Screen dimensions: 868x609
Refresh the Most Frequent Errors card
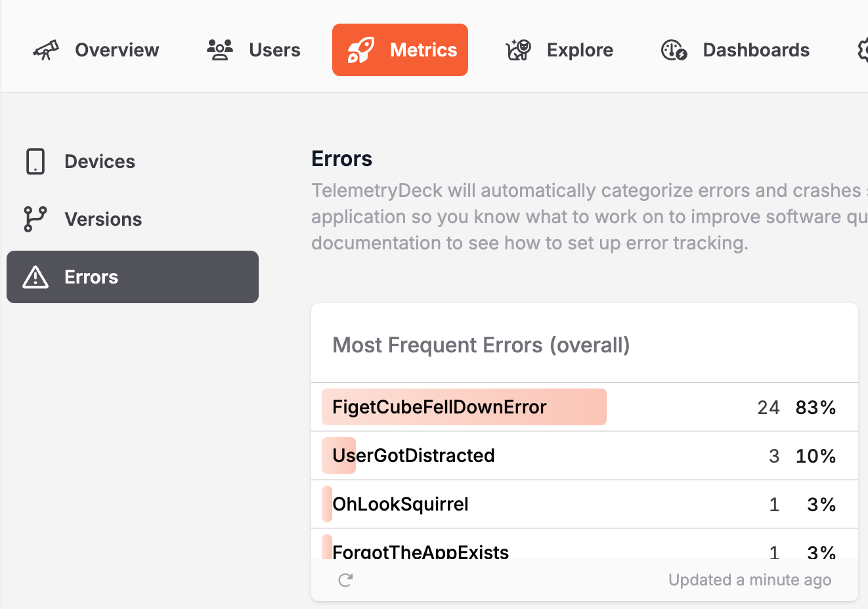click(345, 580)
